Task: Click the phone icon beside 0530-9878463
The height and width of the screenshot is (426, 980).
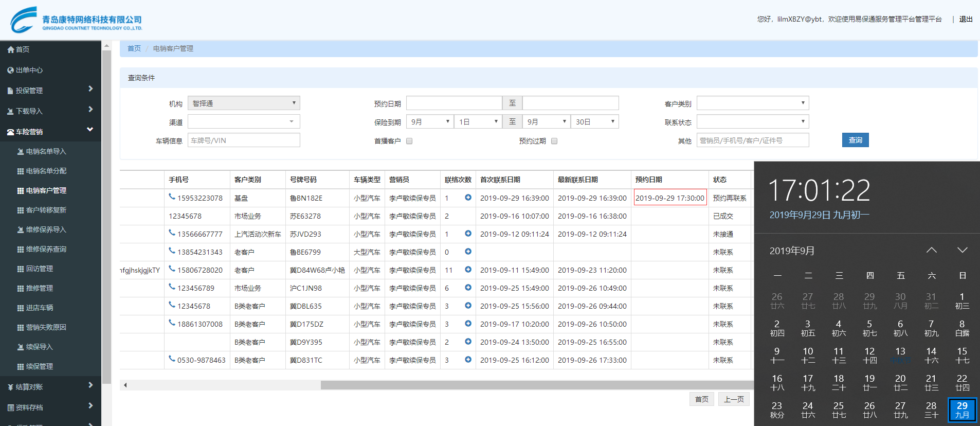Action: [x=172, y=359]
